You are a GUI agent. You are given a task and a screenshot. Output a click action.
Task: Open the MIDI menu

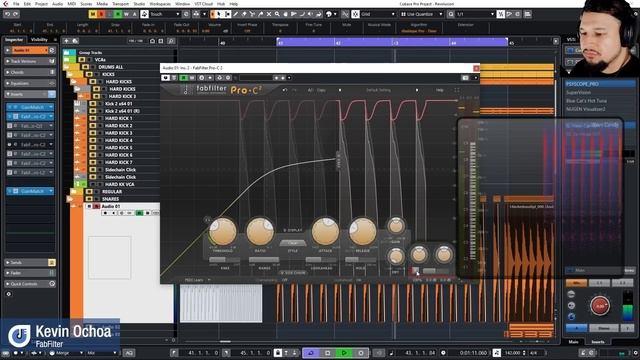71,4
